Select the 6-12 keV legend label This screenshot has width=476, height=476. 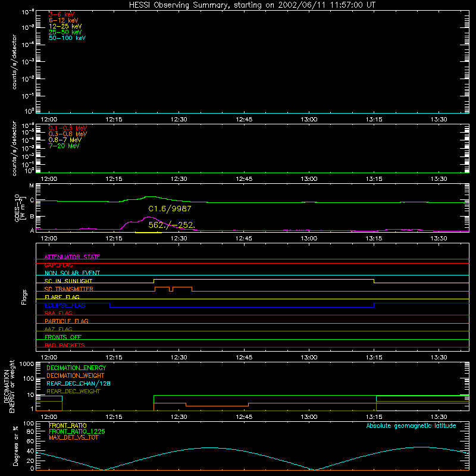[64, 20]
